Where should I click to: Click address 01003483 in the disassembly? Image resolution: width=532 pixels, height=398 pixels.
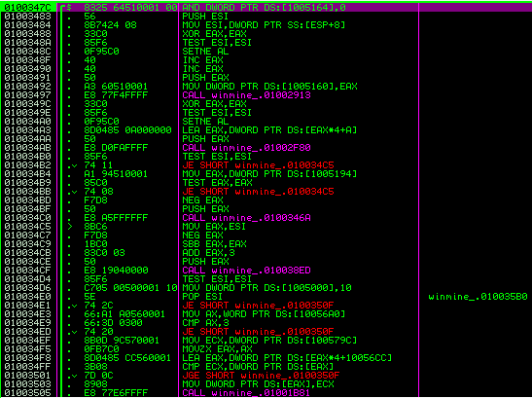coord(28,17)
